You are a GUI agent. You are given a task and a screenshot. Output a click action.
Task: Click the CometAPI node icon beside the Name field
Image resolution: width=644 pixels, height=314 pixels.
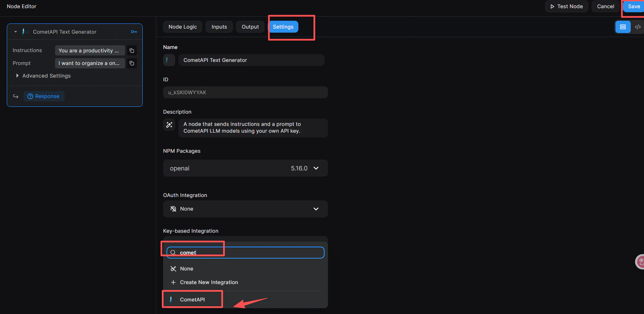pyautogui.click(x=169, y=60)
